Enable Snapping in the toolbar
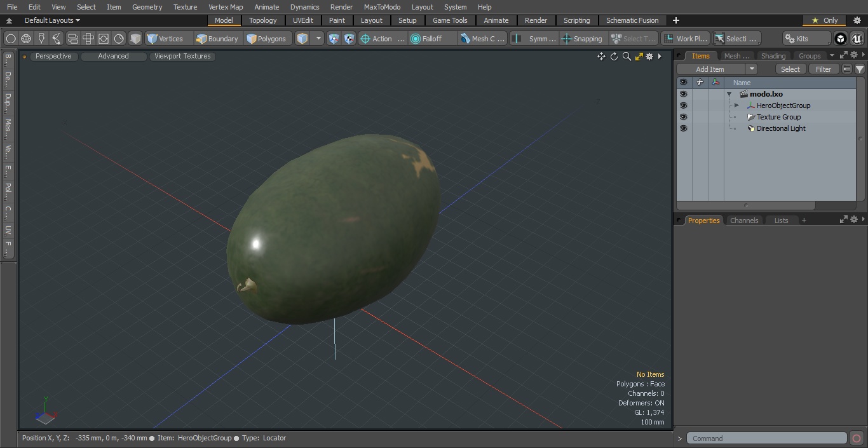 [582, 39]
